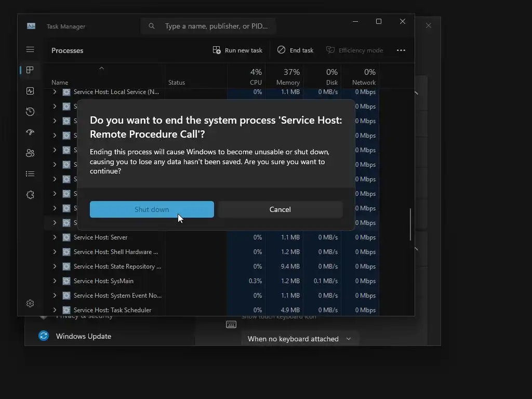
Task: Click the Task Manager app icon in title bar
Action: click(x=31, y=26)
